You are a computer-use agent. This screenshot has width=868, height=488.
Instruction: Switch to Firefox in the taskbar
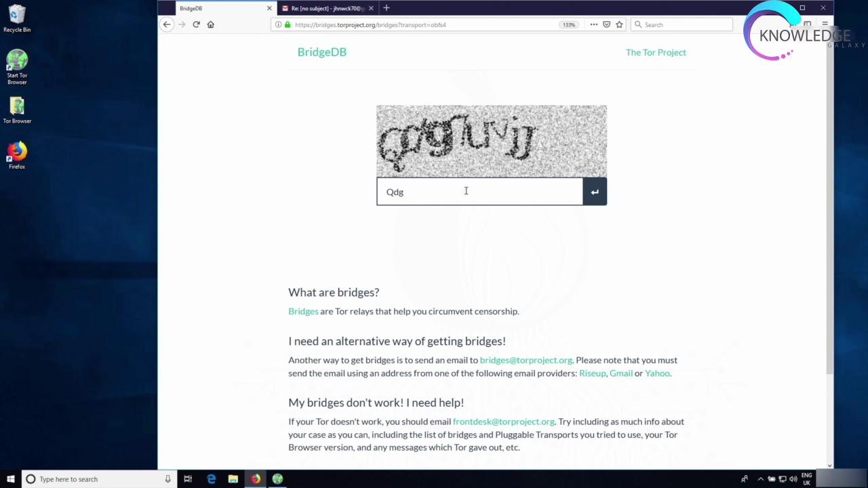coord(256,479)
